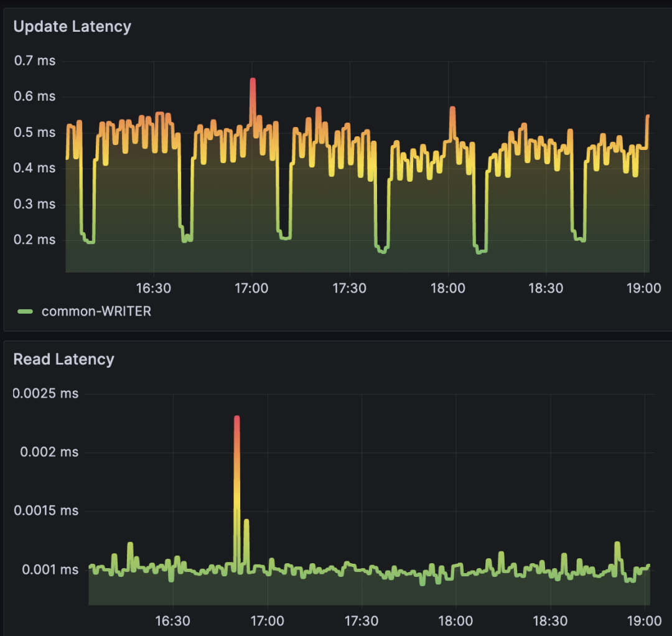Toggle the common-WRITER legend series
Screen dimensions: 672x636
coord(96,311)
